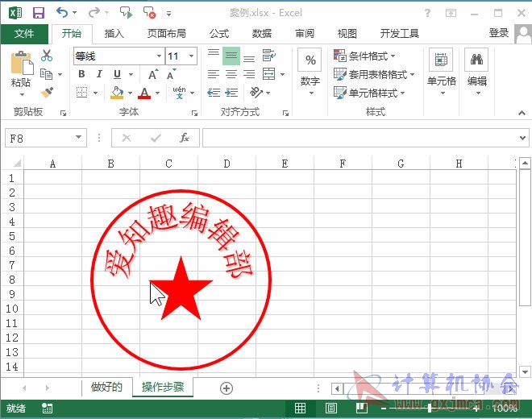Open the Name Box dropdown for F8
This screenshot has width=532, height=419.
point(79,138)
